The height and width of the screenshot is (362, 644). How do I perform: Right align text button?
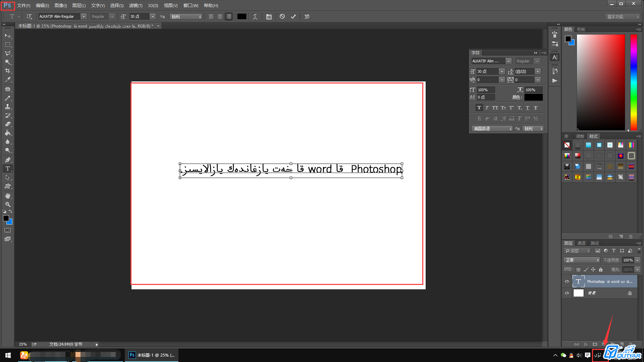click(x=229, y=16)
